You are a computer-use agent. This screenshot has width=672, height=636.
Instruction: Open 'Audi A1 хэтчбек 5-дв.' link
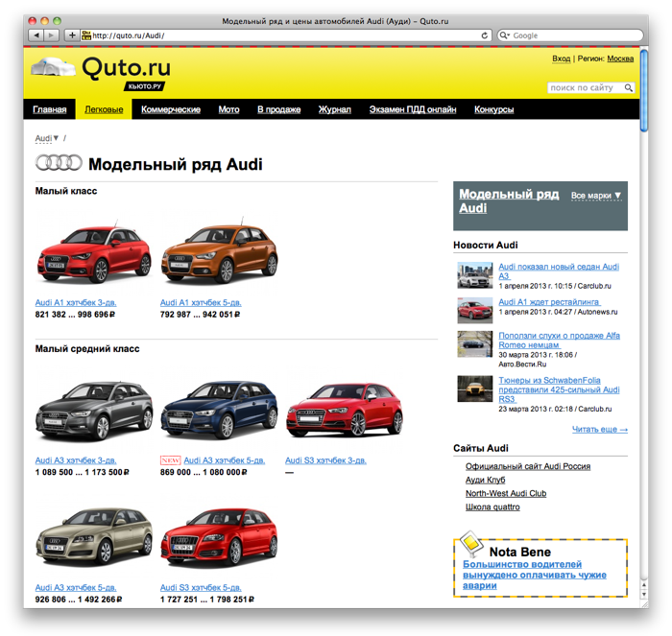[201, 303]
